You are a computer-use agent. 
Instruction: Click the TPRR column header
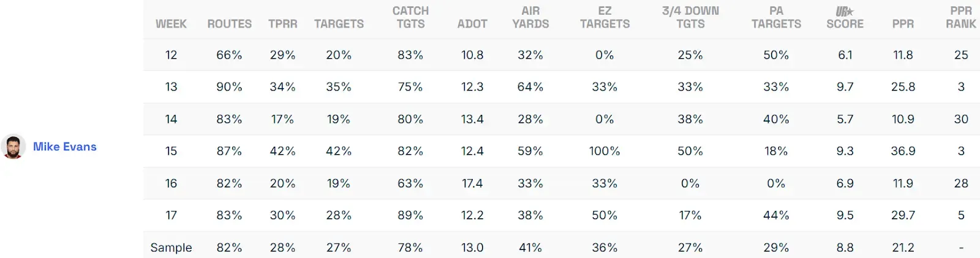(x=282, y=24)
